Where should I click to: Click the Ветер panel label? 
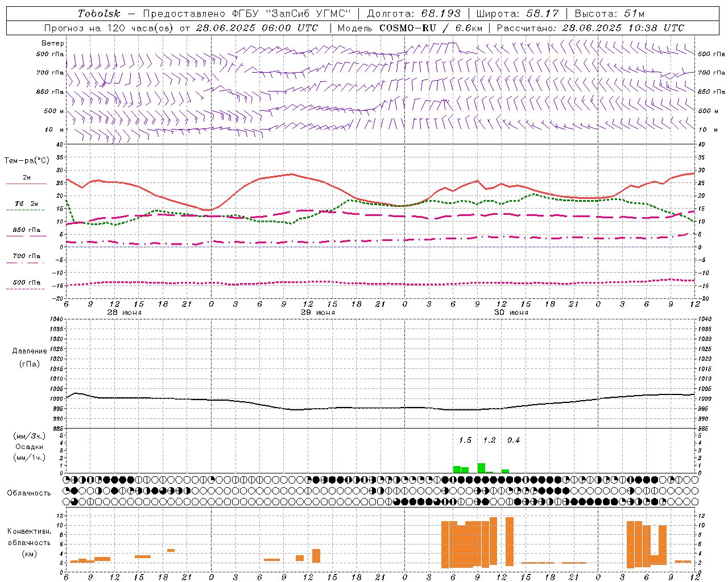(53, 43)
